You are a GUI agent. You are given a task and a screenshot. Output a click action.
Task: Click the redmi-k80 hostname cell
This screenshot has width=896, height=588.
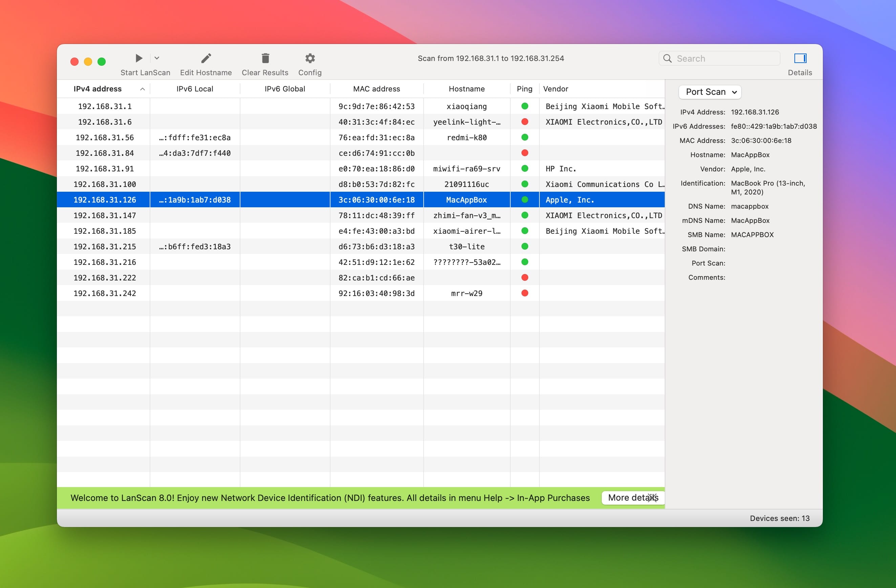466,138
